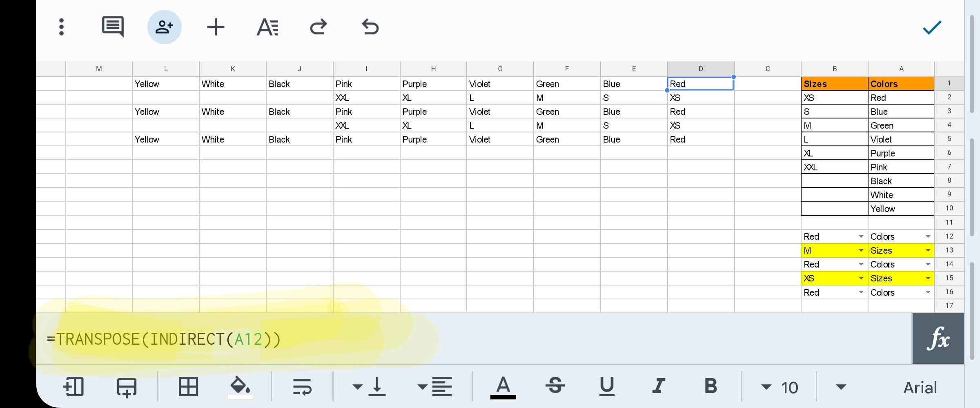The width and height of the screenshot is (980, 408).
Task: Open the fill color tool
Action: (x=240, y=387)
